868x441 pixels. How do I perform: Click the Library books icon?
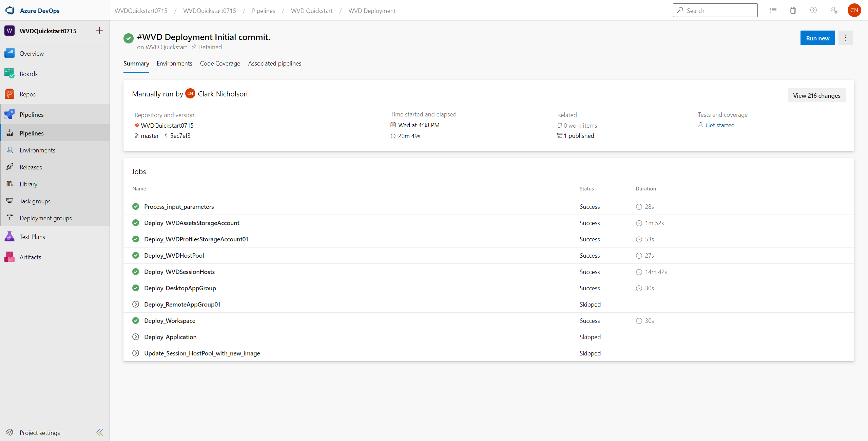point(10,184)
